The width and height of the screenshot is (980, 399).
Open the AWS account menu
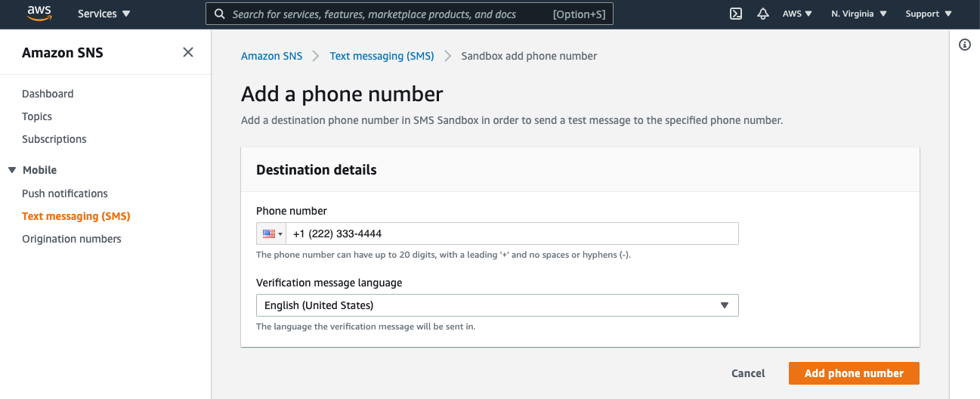click(x=797, y=14)
